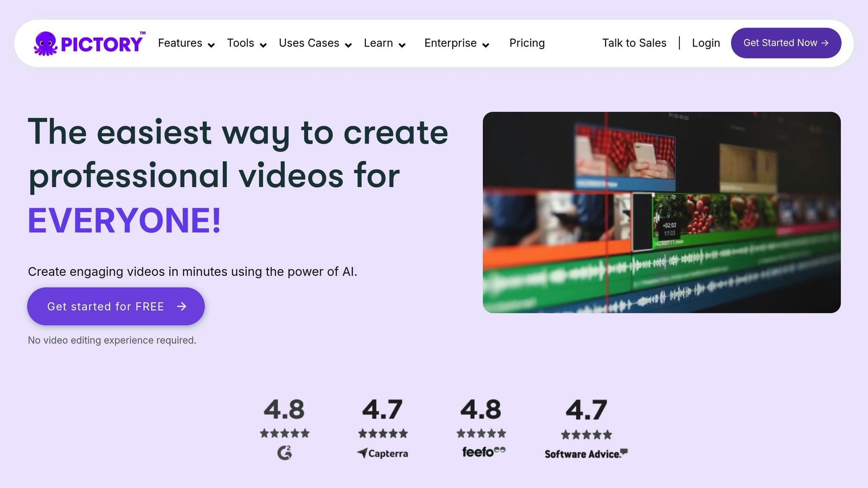Expand the Enterprise dropdown chevron

point(486,45)
